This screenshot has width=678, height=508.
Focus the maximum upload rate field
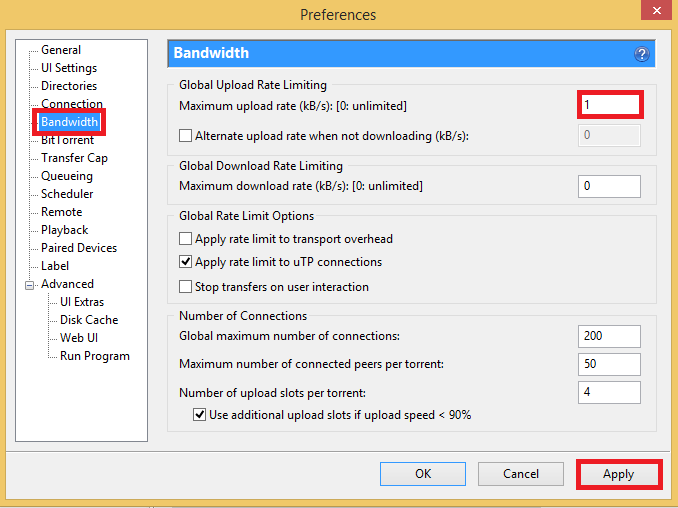[x=609, y=105]
